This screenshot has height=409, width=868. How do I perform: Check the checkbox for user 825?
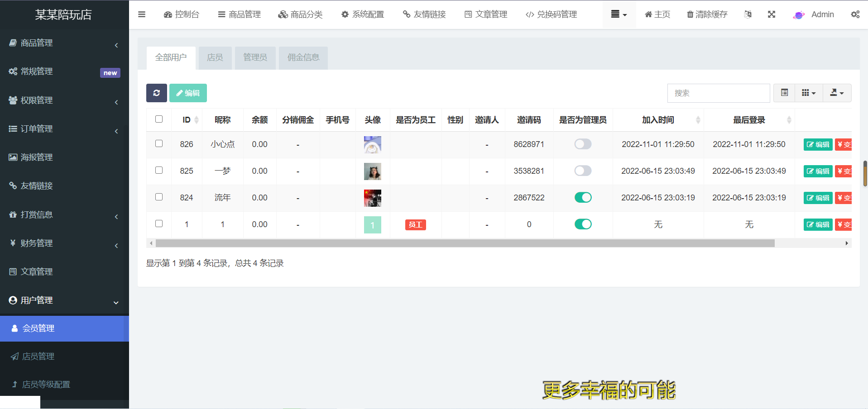[x=159, y=171]
